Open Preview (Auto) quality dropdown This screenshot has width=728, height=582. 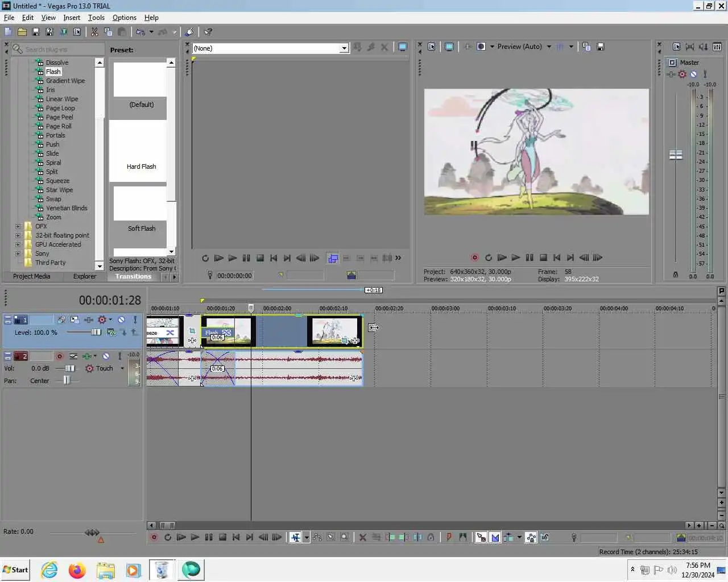pyautogui.click(x=549, y=47)
